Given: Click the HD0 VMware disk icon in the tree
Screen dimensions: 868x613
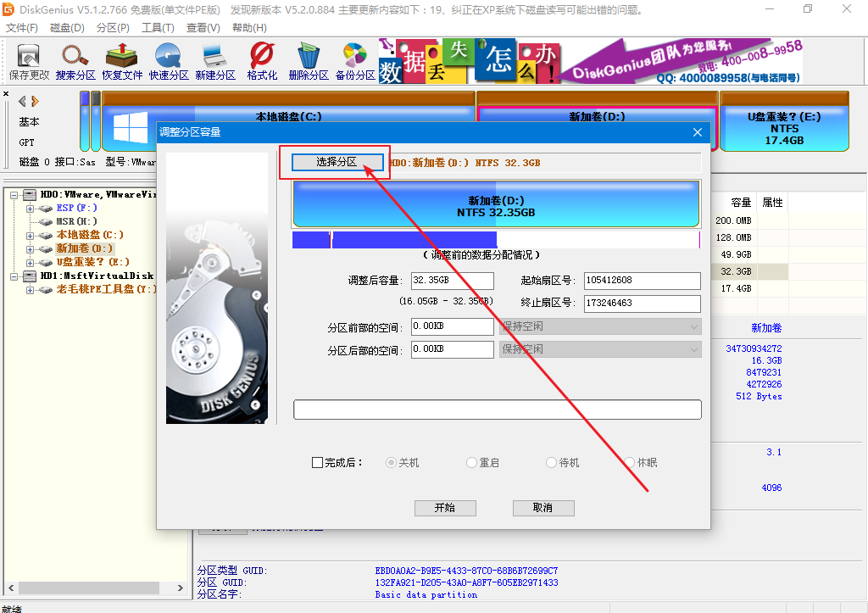Looking at the screenshot, I should pos(30,195).
